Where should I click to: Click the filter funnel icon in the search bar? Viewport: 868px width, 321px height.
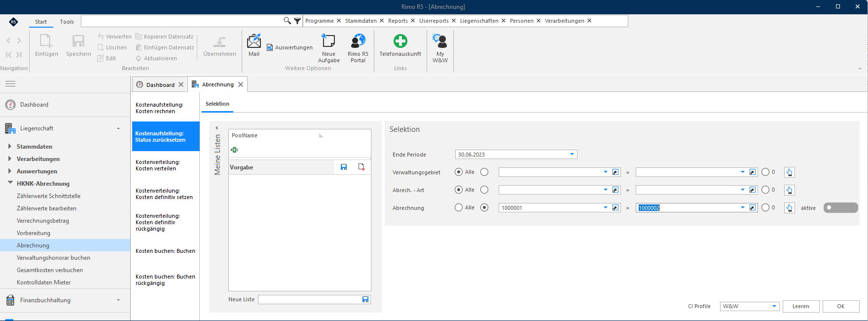click(x=297, y=21)
